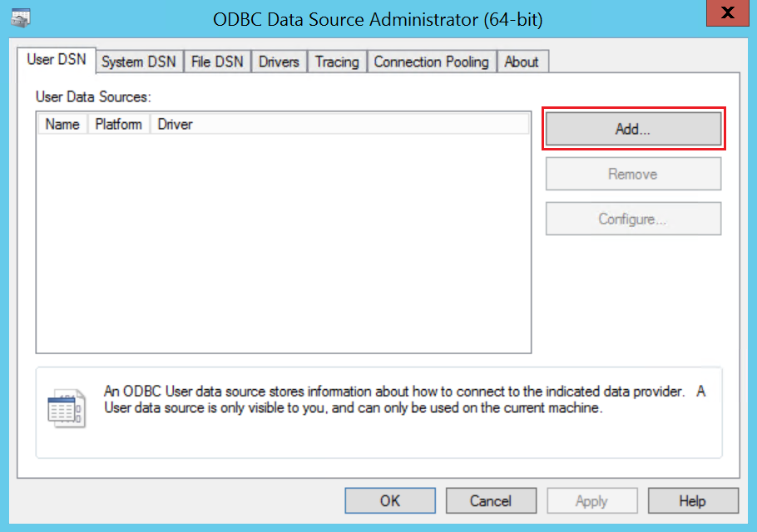The width and height of the screenshot is (757, 532).
Task: Click the Driver column header
Action: tap(175, 124)
